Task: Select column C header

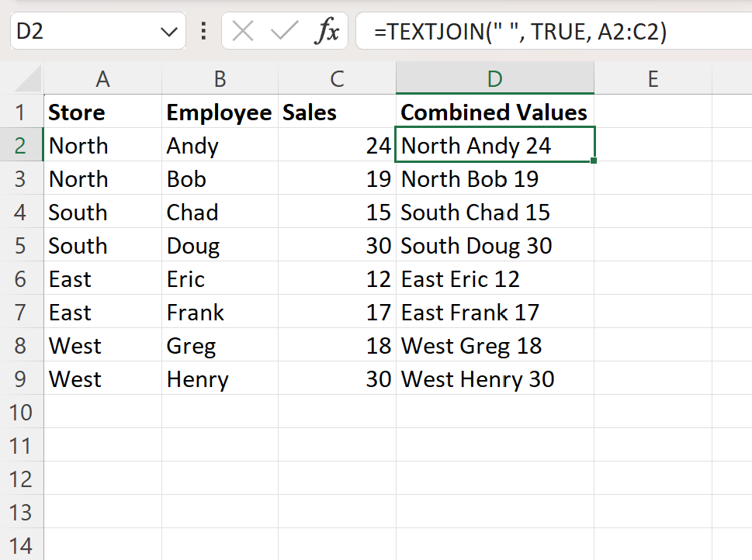Action: click(337, 78)
